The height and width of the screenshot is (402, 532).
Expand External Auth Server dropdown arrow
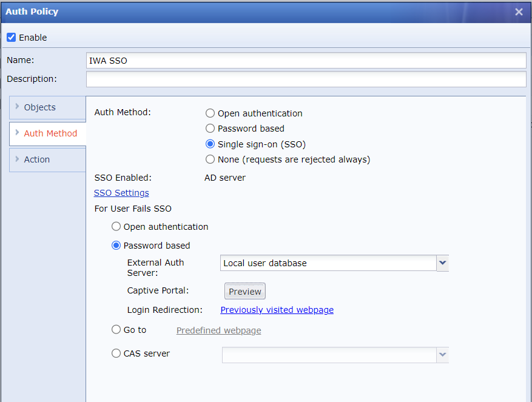(x=442, y=263)
